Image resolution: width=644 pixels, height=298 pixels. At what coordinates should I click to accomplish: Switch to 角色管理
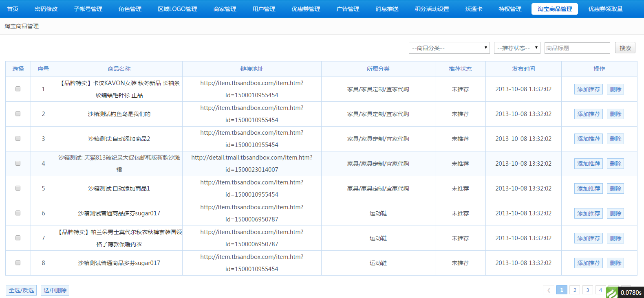[130, 9]
